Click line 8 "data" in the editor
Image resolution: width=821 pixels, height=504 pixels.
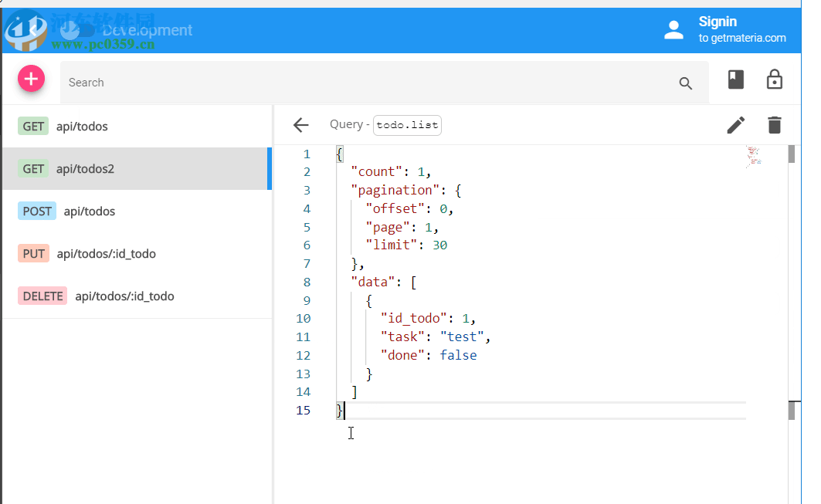click(x=370, y=282)
